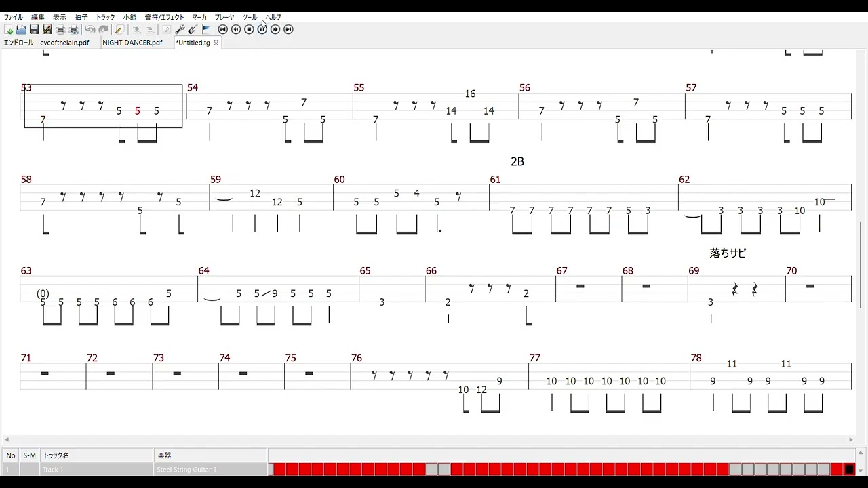This screenshot has height=488, width=868.
Task: Click the measure number 77 label
Action: tap(534, 358)
